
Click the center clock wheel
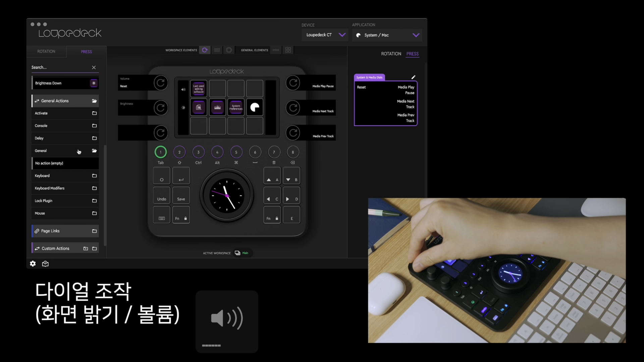[x=227, y=195]
